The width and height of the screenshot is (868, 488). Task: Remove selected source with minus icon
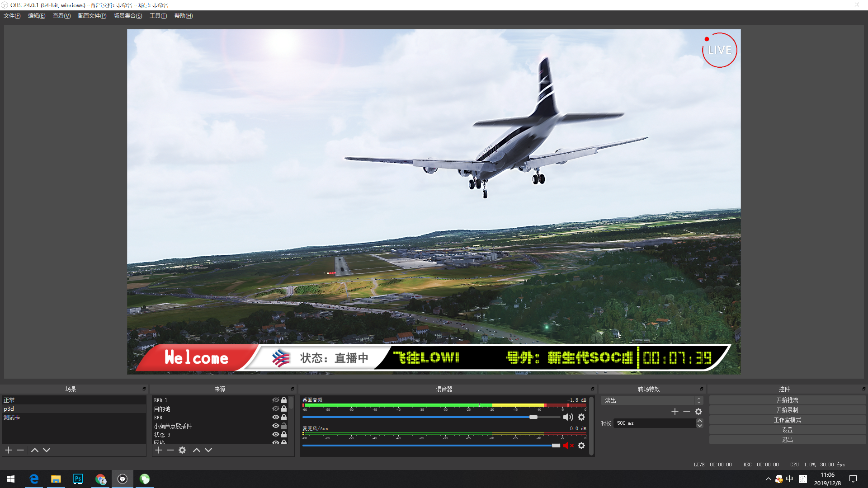pyautogui.click(x=170, y=450)
